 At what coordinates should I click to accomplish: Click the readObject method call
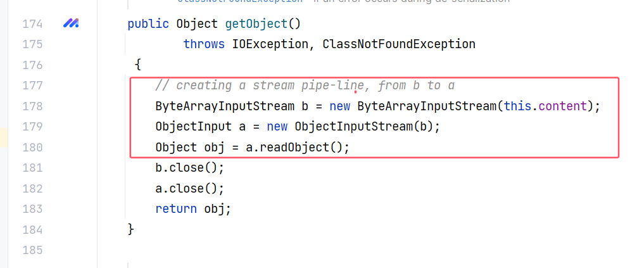(298, 148)
